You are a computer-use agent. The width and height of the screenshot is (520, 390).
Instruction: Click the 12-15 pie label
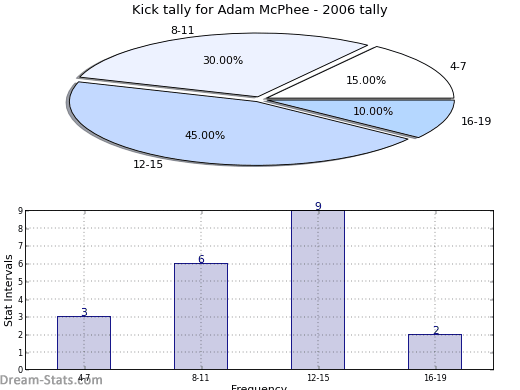(x=148, y=164)
